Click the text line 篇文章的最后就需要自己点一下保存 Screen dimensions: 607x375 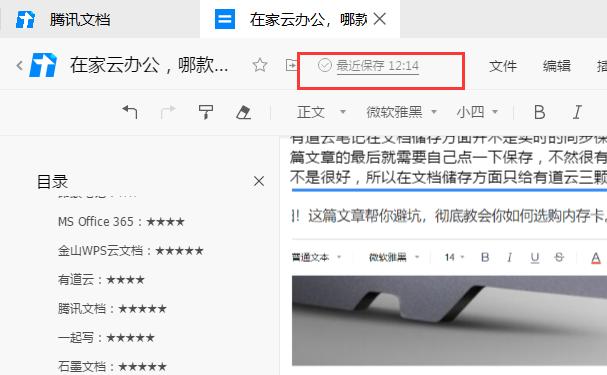449,157
